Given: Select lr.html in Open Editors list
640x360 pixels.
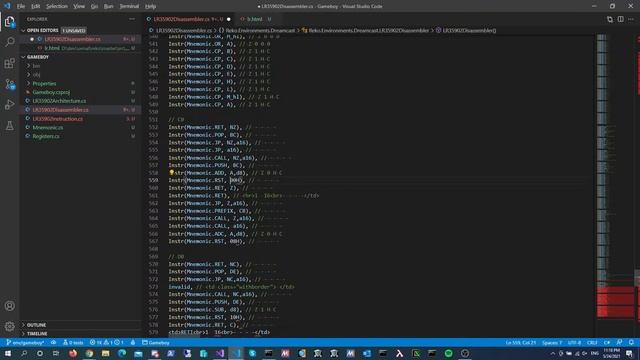Looking at the screenshot, I should 82,48.
